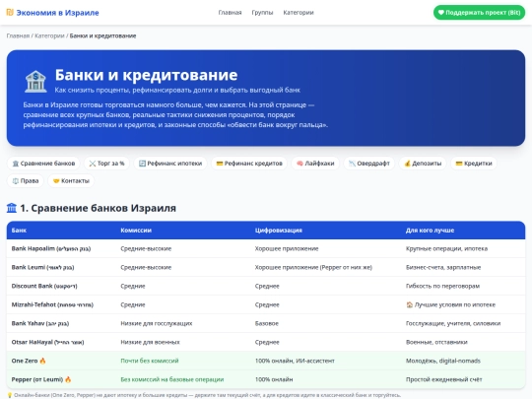Click the Базовое digitalization cell for Bank Yahav
Viewport: 532px width, 399px height.
(x=267, y=323)
